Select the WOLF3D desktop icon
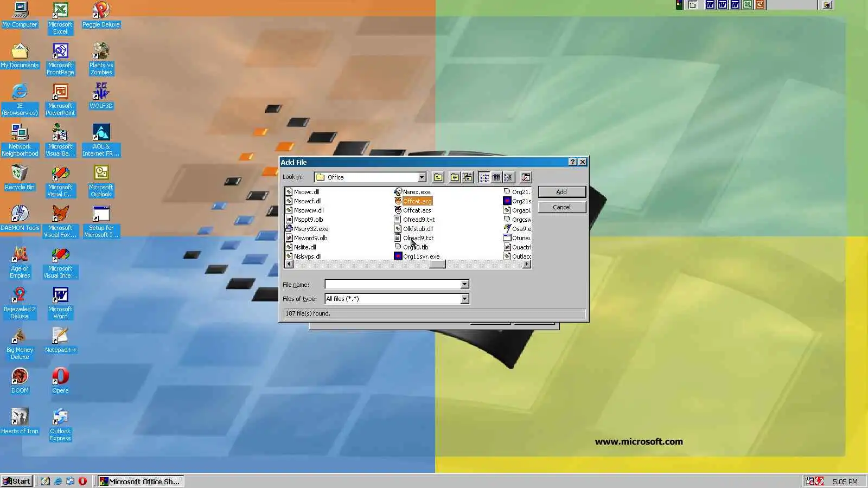The width and height of the screenshot is (868, 488). 101,97
